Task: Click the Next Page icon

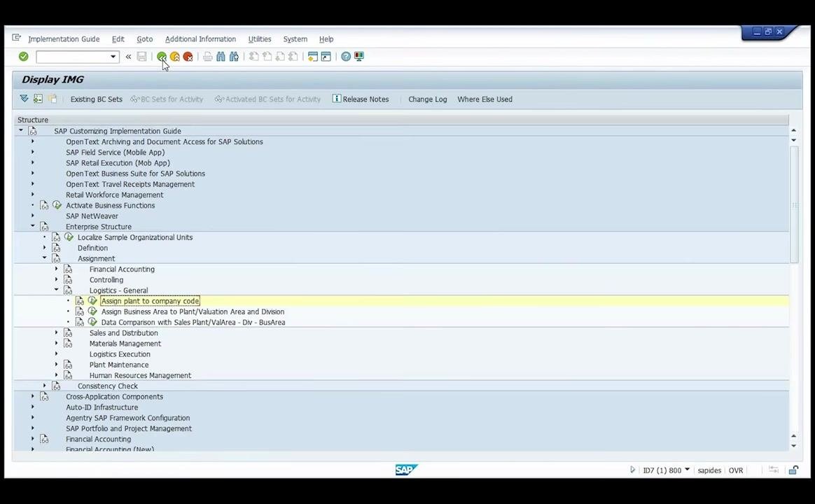Action: pyautogui.click(x=280, y=57)
